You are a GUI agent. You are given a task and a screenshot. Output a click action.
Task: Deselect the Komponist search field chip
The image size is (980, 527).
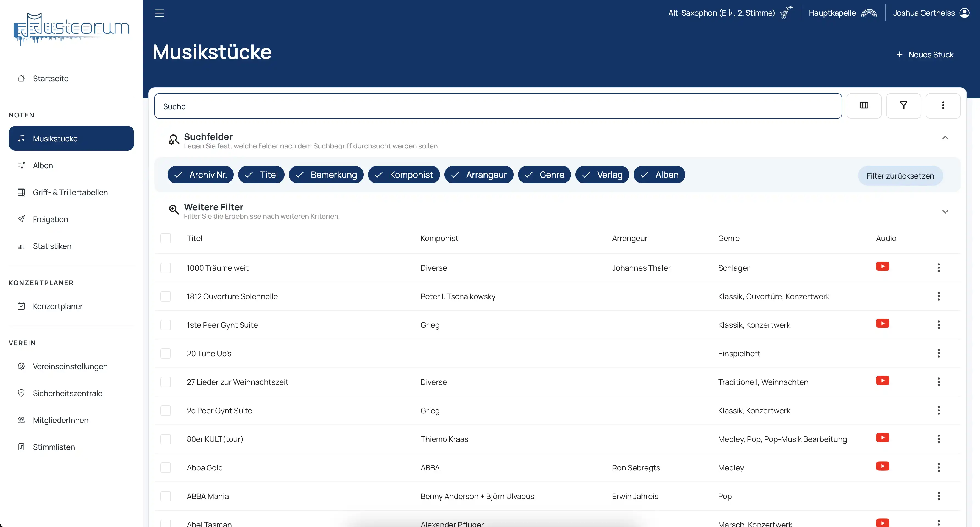click(404, 175)
